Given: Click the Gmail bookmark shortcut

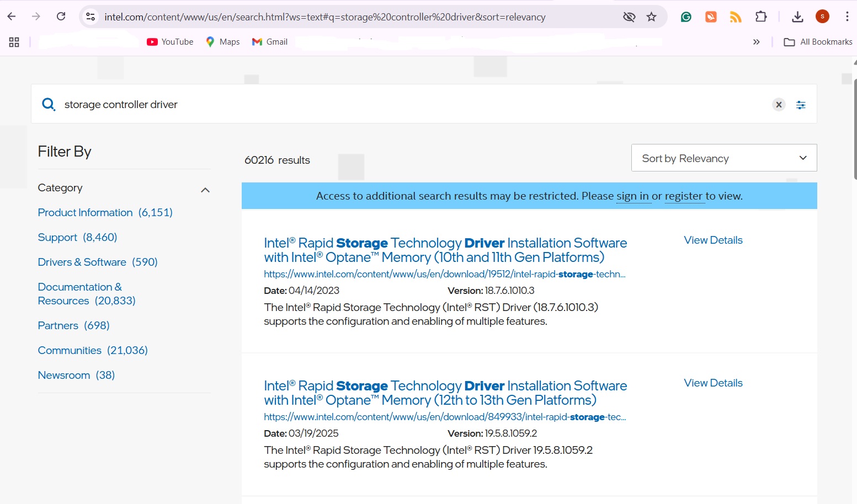Looking at the screenshot, I should coord(269,41).
